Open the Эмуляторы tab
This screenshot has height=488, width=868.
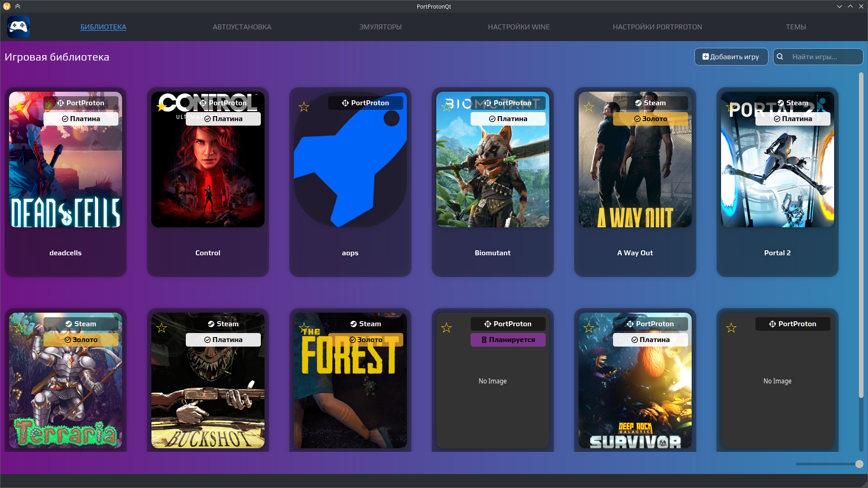[x=380, y=27]
